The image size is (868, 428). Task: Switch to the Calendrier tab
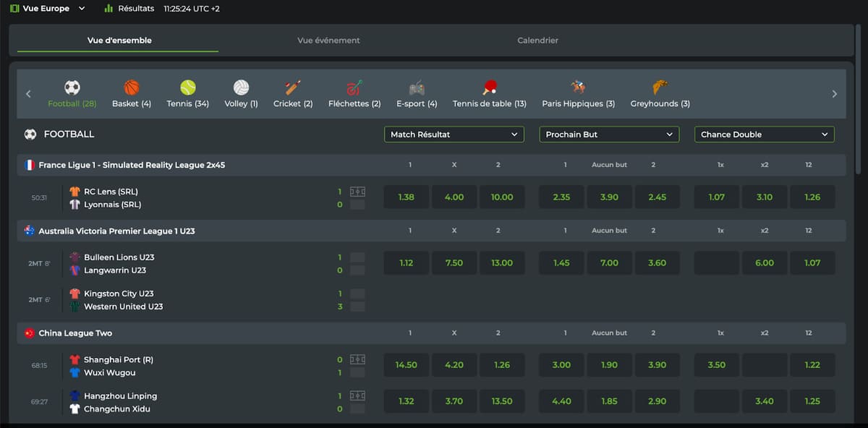(x=538, y=40)
